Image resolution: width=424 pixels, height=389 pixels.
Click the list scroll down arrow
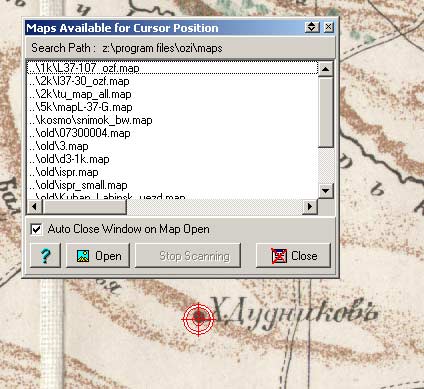pyautogui.click(x=326, y=191)
